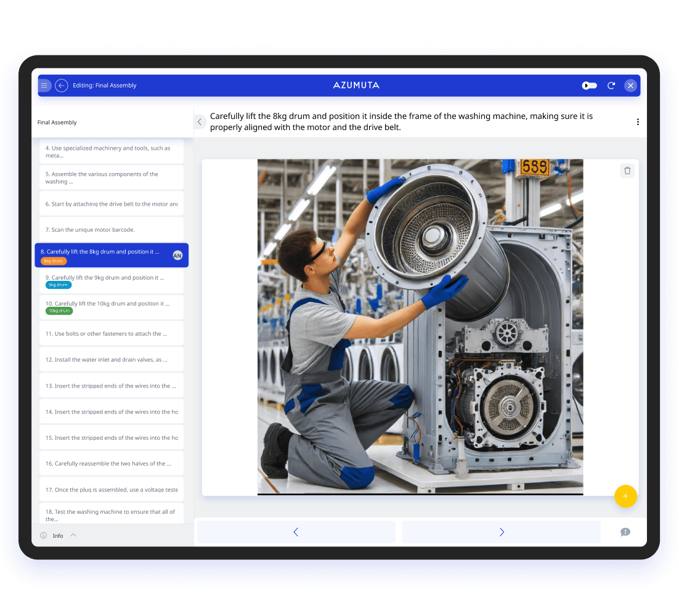Open the hamburger menu icon
This screenshot has height=616, width=679.
44,86
